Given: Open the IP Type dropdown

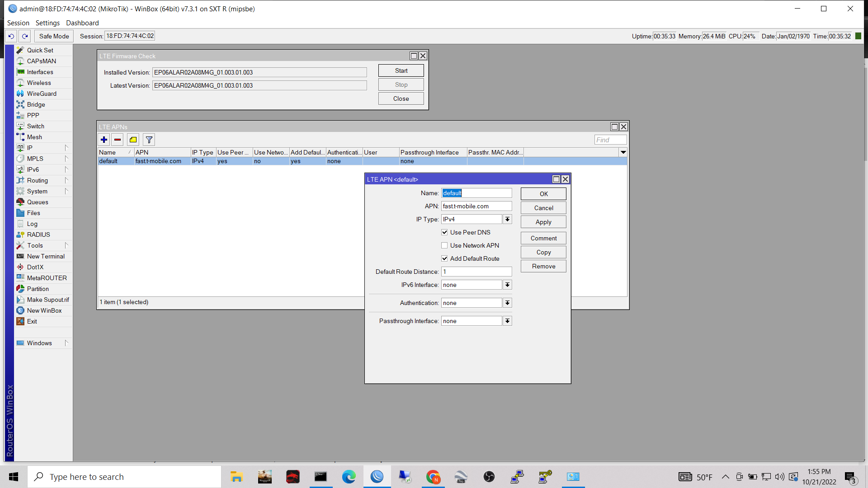Looking at the screenshot, I should tap(507, 219).
